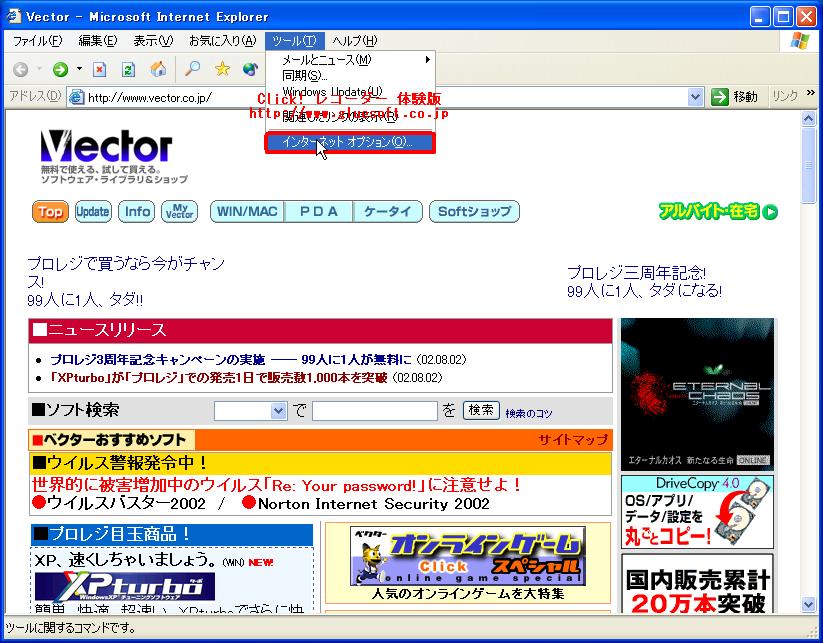Image resolution: width=823 pixels, height=643 pixels.
Task: Open the XPturbo 販売数1,000本 news link
Action: (219, 377)
